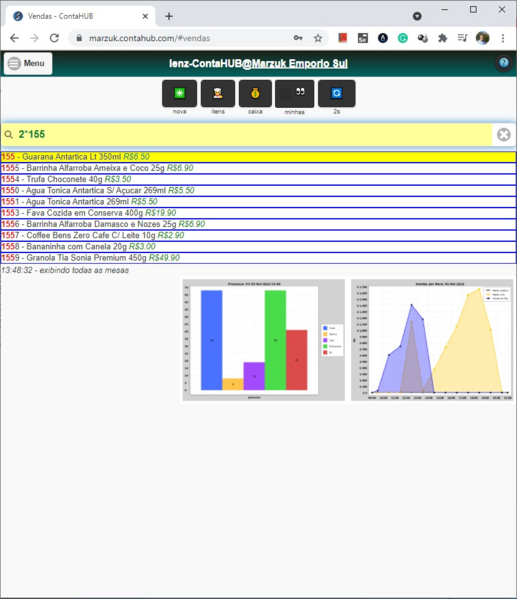
Task: Select 1556 - Barrinha Alfarroba Damasco e Nozes
Action: point(258,224)
